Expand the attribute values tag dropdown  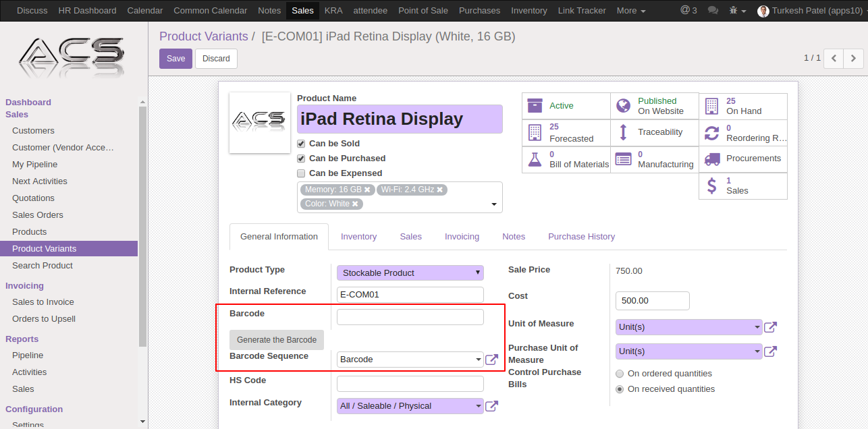pyautogui.click(x=493, y=204)
